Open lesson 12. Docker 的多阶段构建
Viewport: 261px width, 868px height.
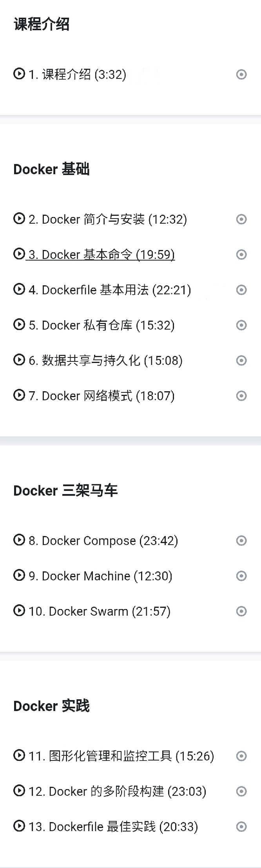click(x=117, y=791)
